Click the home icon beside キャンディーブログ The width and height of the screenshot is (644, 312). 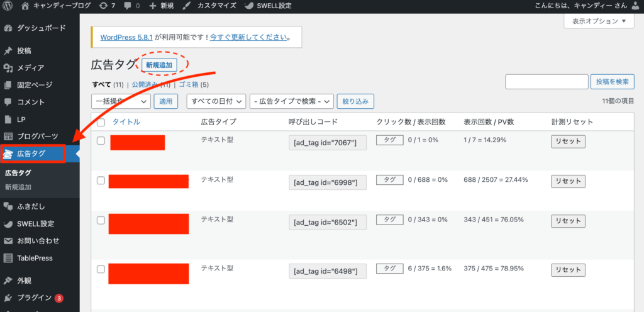click(x=25, y=6)
